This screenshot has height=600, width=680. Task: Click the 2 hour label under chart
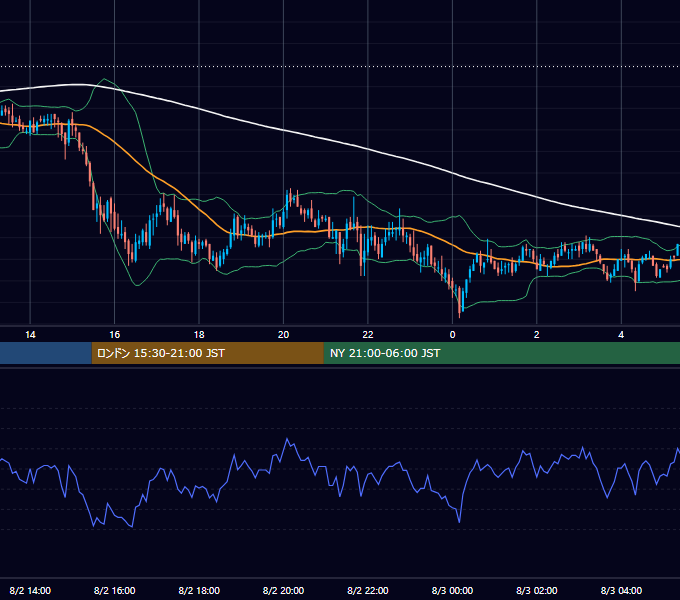tap(536, 335)
